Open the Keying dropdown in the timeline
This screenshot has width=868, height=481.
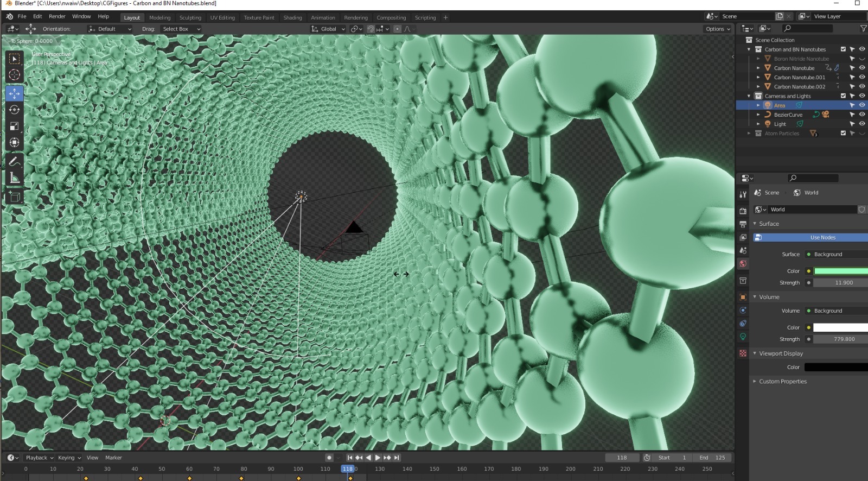69,458
